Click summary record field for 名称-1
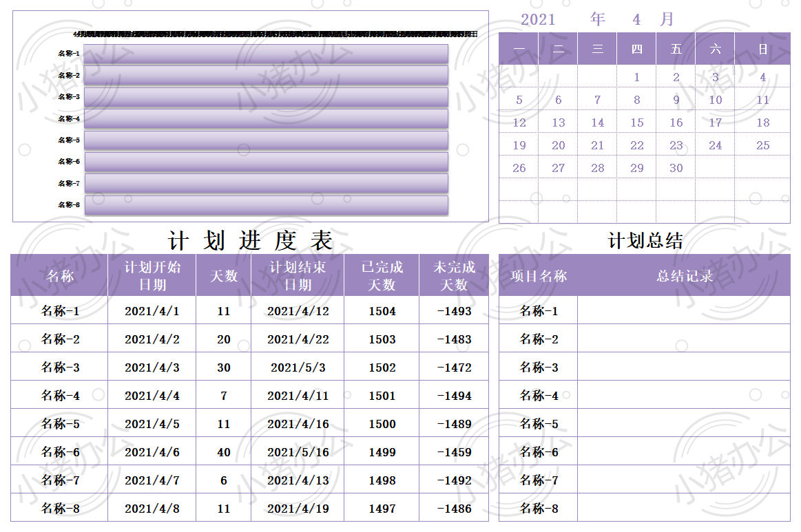The width and height of the screenshot is (801, 532). point(684,311)
